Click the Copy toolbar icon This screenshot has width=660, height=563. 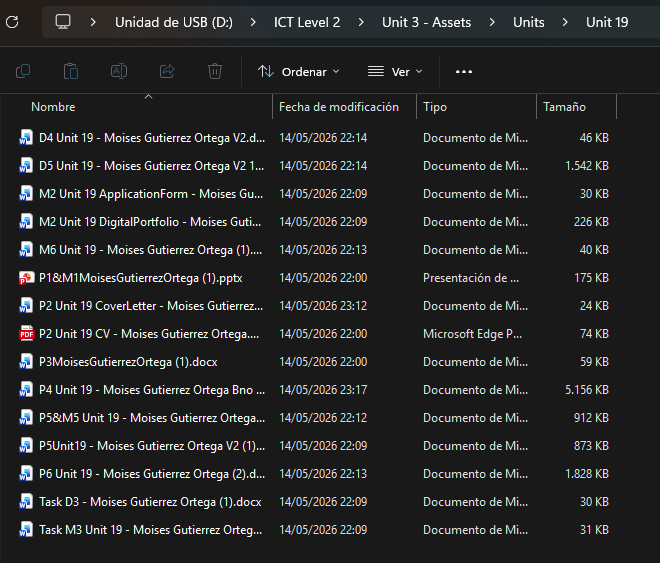pyautogui.click(x=23, y=71)
